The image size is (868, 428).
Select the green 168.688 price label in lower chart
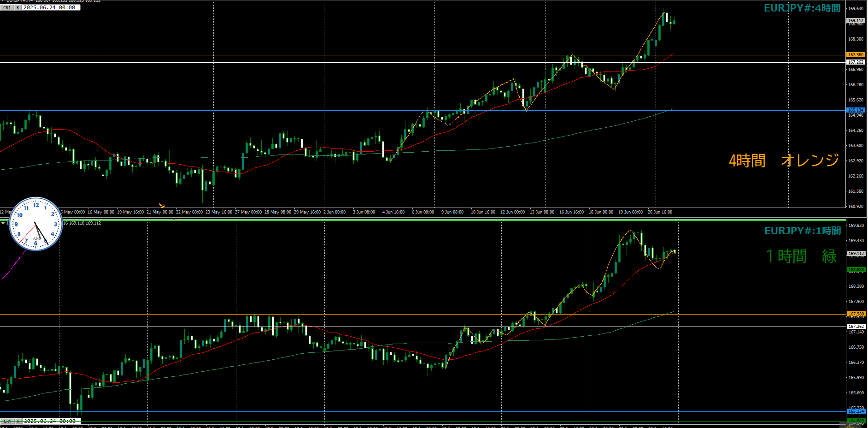point(856,270)
